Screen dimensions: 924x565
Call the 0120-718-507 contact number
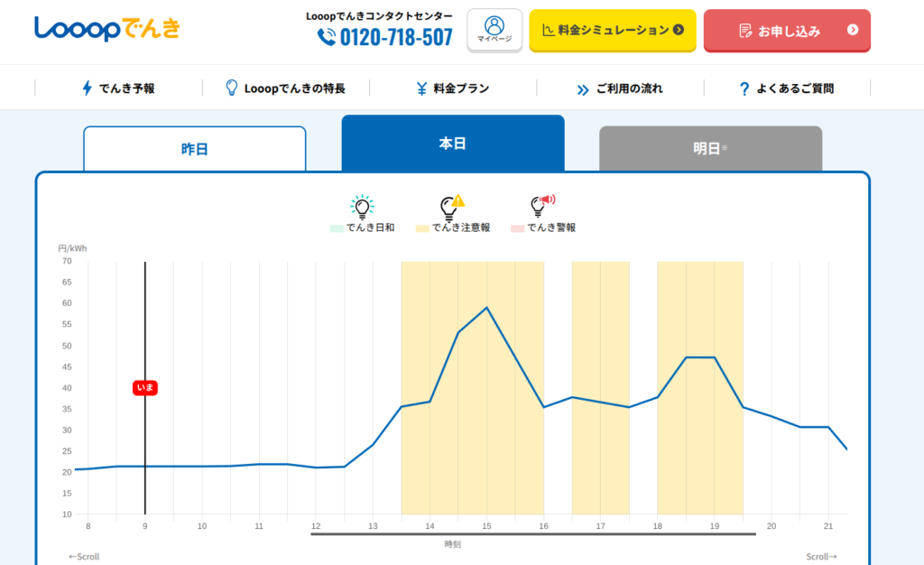point(396,37)
